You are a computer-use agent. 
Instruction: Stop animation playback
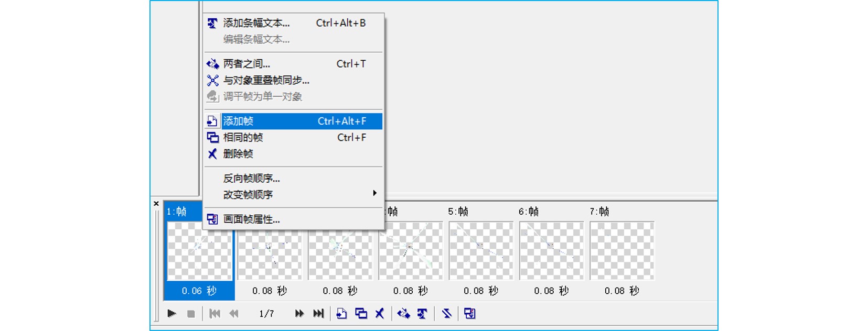191,313
